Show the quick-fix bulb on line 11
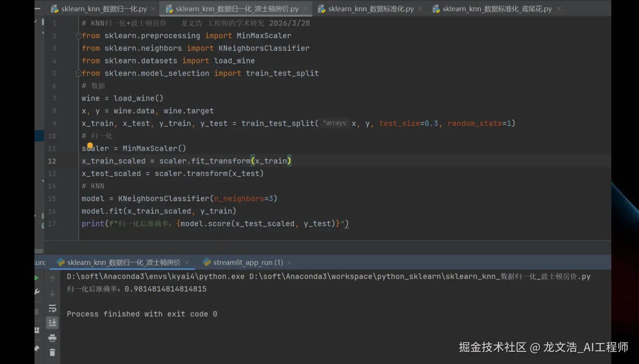This screenshot has height=364, width=639. pos(90,146)
